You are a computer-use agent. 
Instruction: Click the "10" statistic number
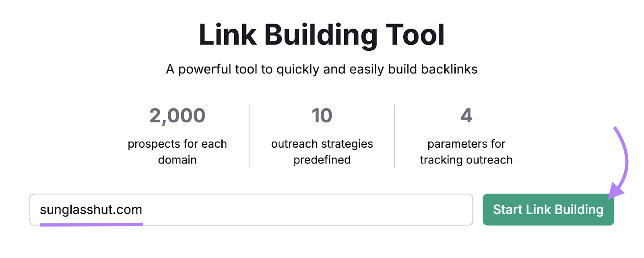pos(322,116)
